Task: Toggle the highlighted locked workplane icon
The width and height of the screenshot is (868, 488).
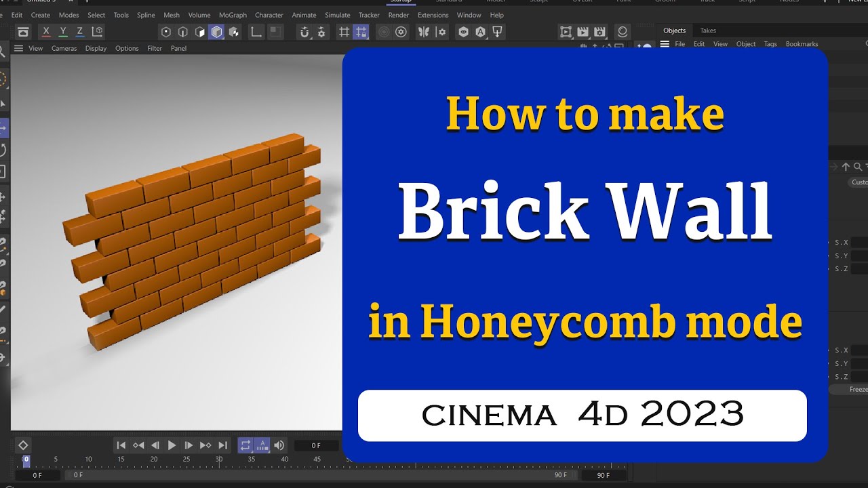Action: pyautogui.click(x=361, y=32)
